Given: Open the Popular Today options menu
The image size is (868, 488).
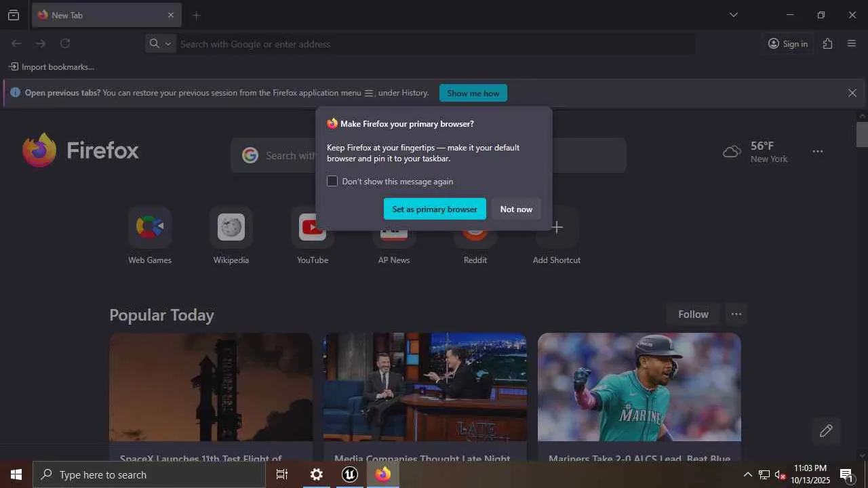Looking at the screenshot, I should 736,314.
